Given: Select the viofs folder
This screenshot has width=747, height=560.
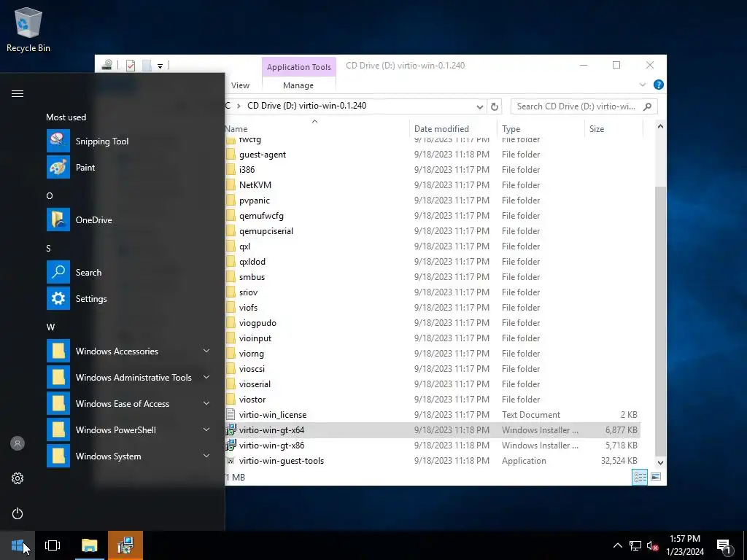Looking at the screenshot, I should click(x=248, y=308).
